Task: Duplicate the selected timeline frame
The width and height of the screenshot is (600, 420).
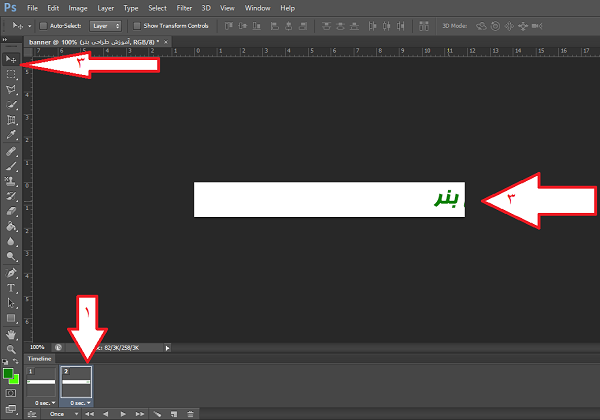Action: (173, 413)
